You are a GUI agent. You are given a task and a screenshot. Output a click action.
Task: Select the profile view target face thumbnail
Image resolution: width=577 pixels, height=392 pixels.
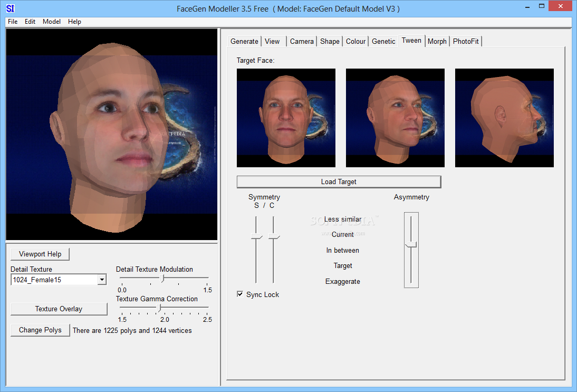click(504, 118)
